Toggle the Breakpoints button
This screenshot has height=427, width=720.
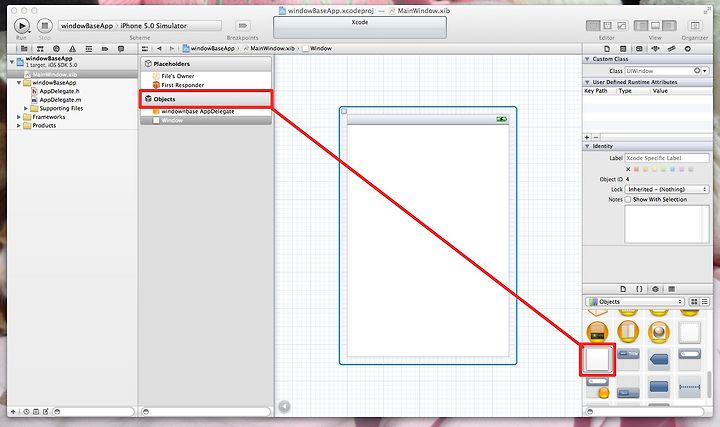click(x=242, y=26)
